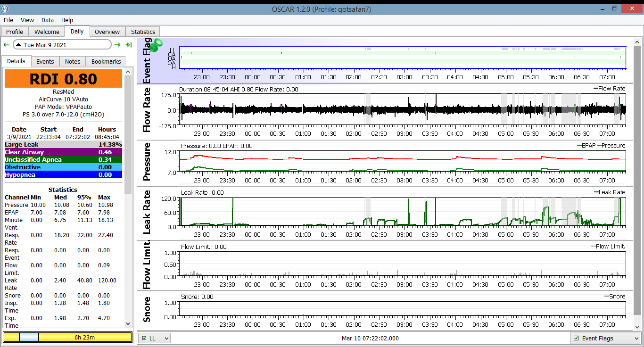Image resolution: width=644 pixels, height=347 pixels.
Task: Click the Statistics heading in details
Action: 63,190
